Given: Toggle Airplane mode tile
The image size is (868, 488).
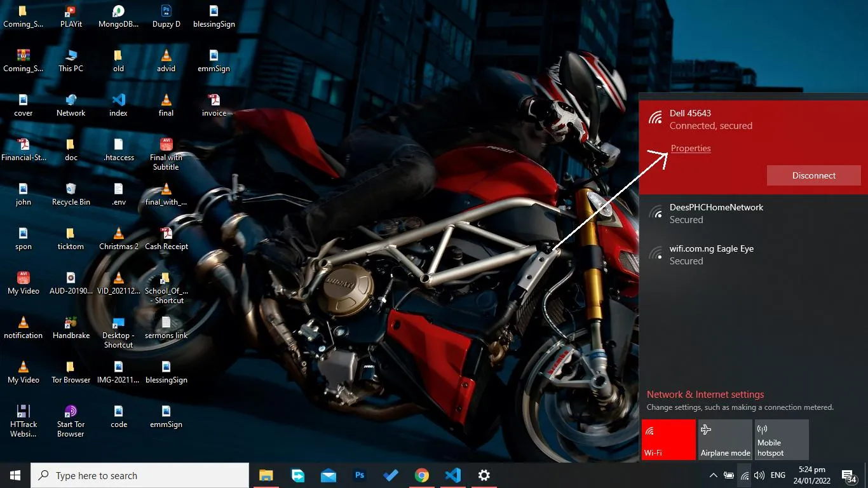Looking at the screenshot, I should pyautogui.click(x=725, y=439).
